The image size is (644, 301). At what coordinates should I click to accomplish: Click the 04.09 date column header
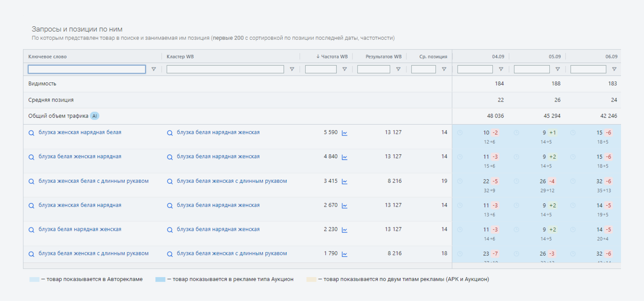(498, 57)
